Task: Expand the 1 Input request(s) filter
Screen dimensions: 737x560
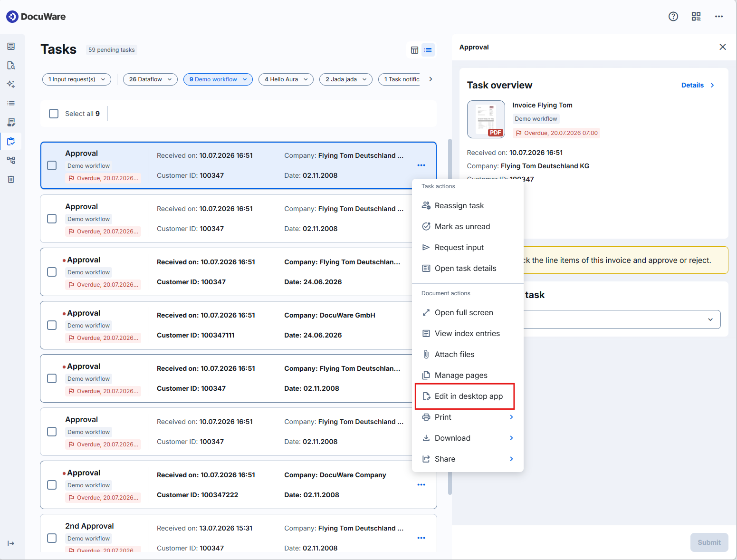Action: click(77, 79)
